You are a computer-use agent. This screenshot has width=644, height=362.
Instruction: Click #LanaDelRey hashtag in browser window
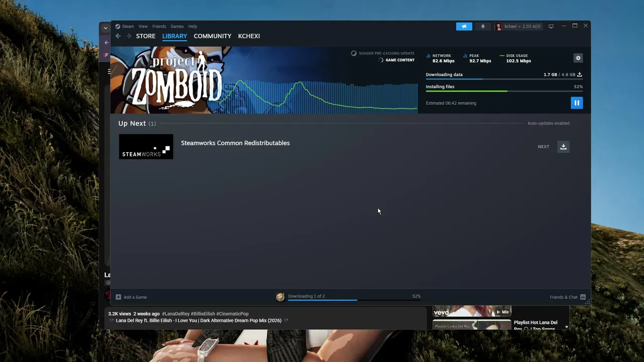click(176, 314)
